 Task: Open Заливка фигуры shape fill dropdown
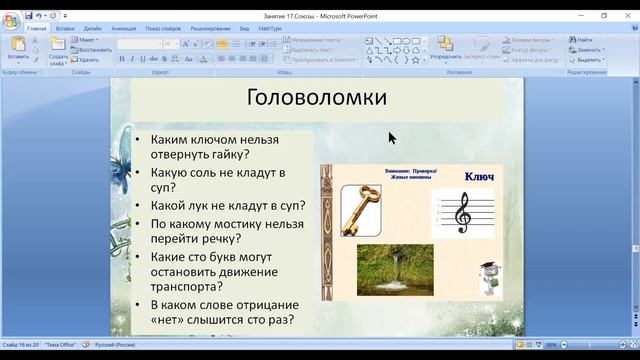[x=528, y=40]
